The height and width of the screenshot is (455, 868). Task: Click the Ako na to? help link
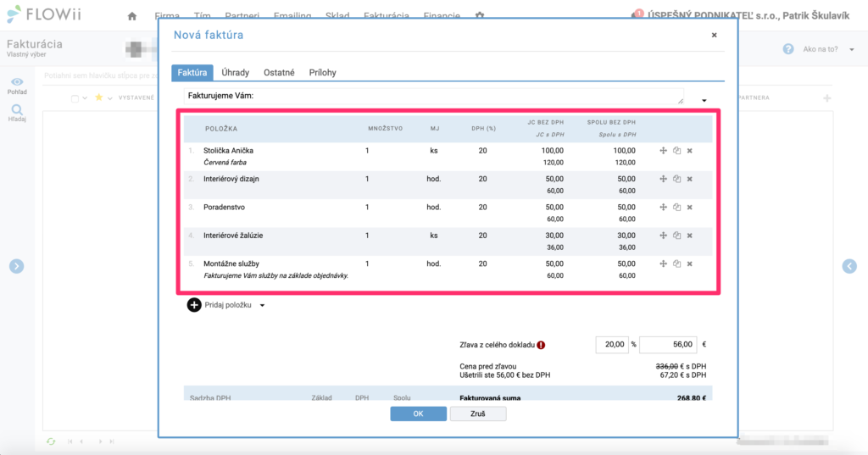click(x=821, y=49)
